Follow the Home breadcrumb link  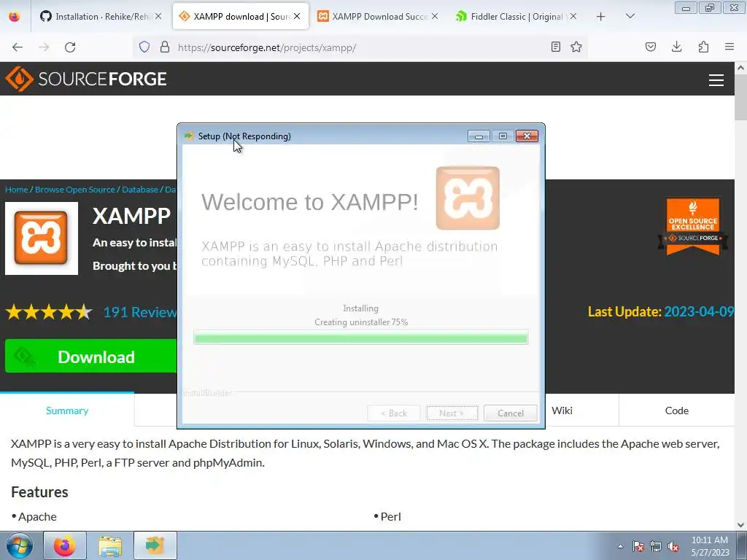[17, 190]
